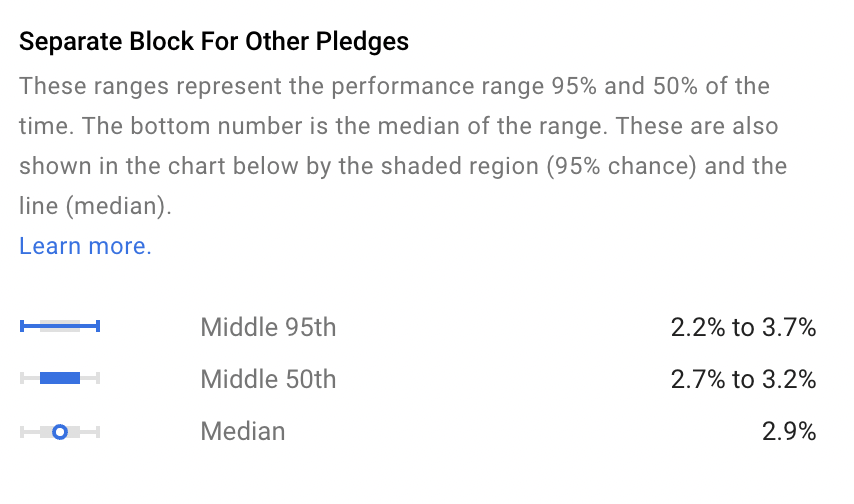Select the "Middle 95th" label
The height and width of the screenshot is (504, 854).
[268, 327]
